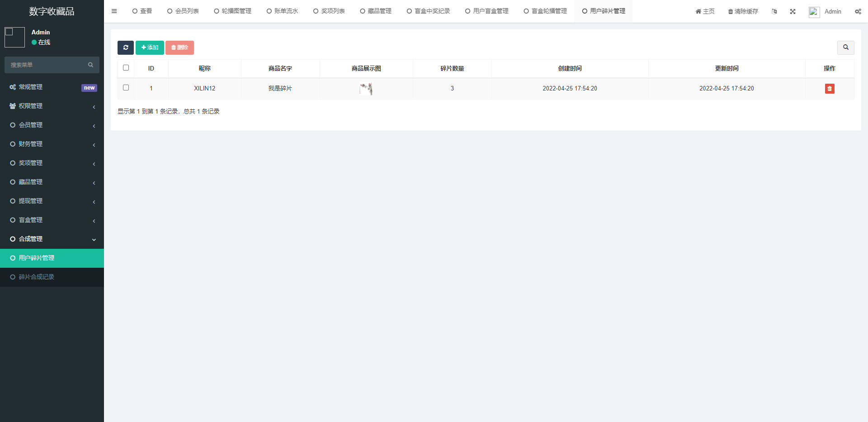Switch to the 奖项列表 tab
Screen dimensions: 868x422
[329, 11]
